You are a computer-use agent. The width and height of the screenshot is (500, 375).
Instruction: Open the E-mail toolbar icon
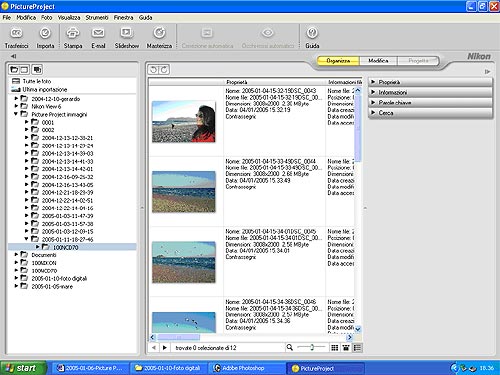(x=98, y=33)
